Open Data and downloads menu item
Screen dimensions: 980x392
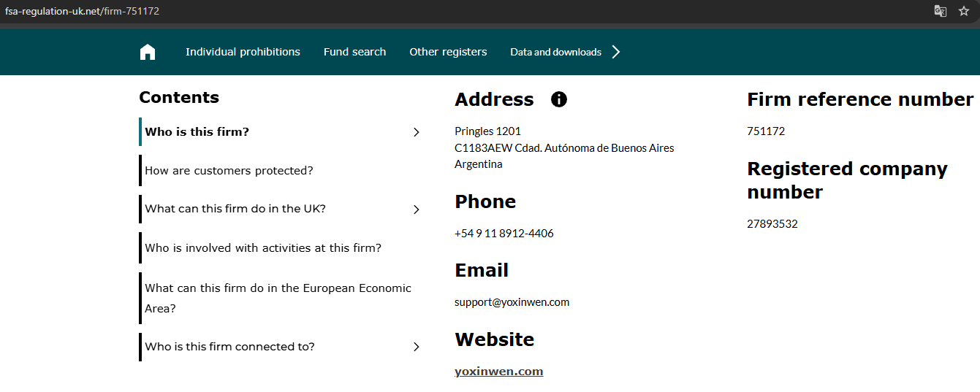tap(555, 52)
